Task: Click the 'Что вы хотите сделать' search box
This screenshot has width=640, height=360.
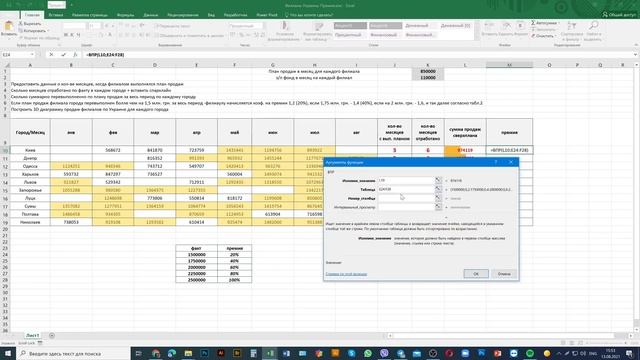Action: click(309, 15)
